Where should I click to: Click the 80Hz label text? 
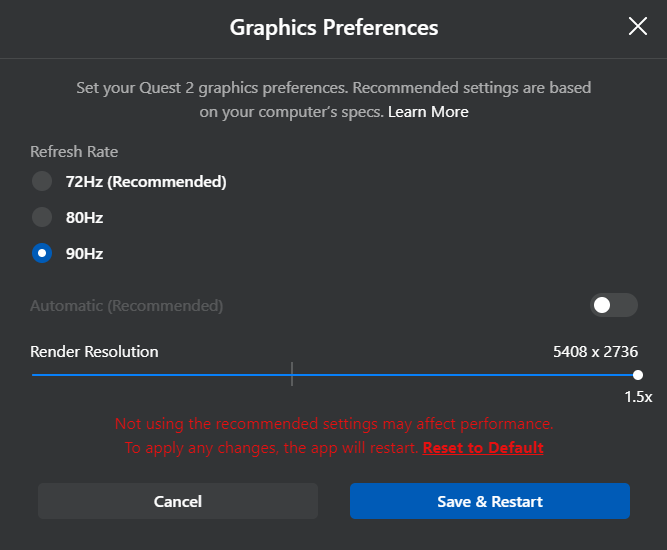coord(85,217)
